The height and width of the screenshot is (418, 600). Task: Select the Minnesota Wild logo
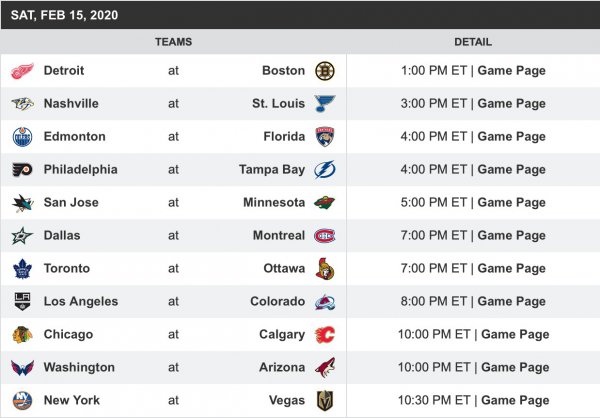tap(325, 203)
